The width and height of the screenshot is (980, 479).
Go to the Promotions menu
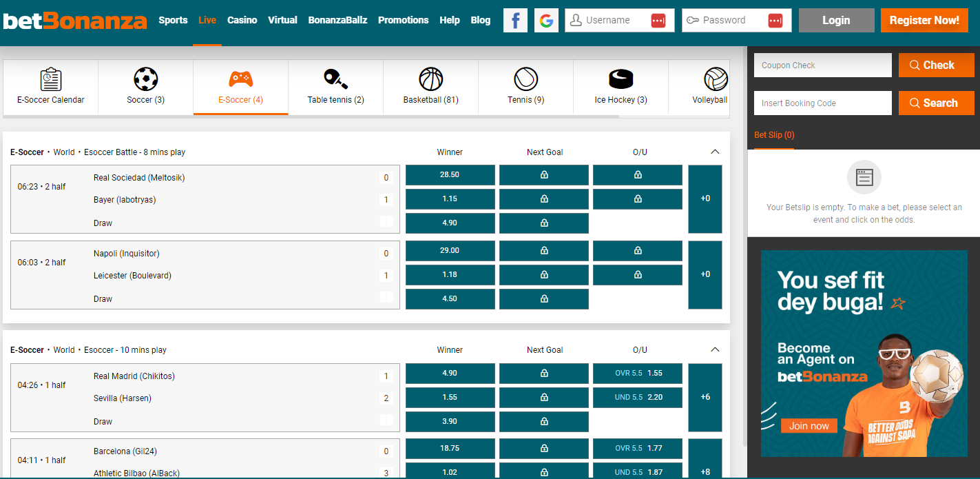click(x=403, y=20)
